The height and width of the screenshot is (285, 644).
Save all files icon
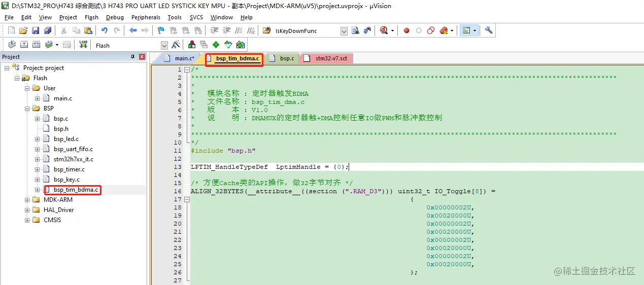(x=48, y=30)
